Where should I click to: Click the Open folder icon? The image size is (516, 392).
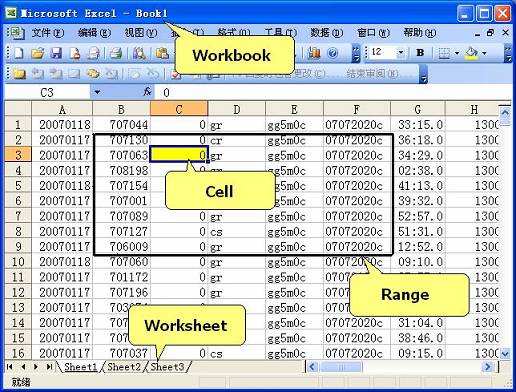click(38, 53)
